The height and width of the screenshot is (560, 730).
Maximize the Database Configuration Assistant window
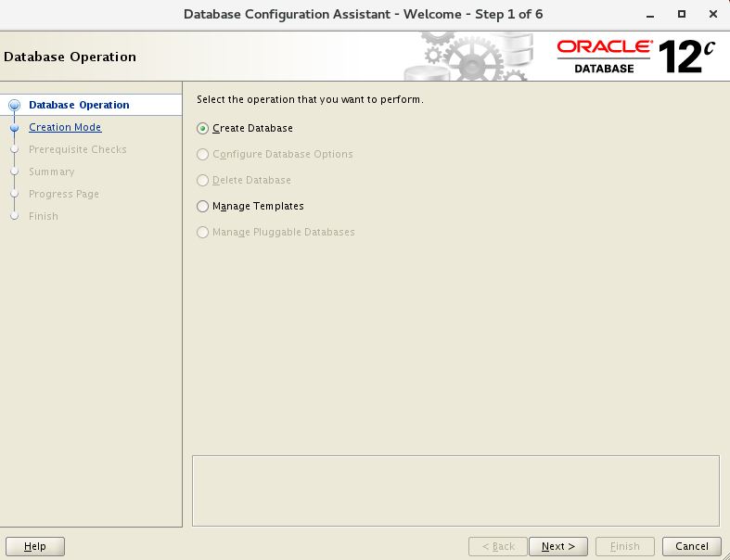[682, 15]
